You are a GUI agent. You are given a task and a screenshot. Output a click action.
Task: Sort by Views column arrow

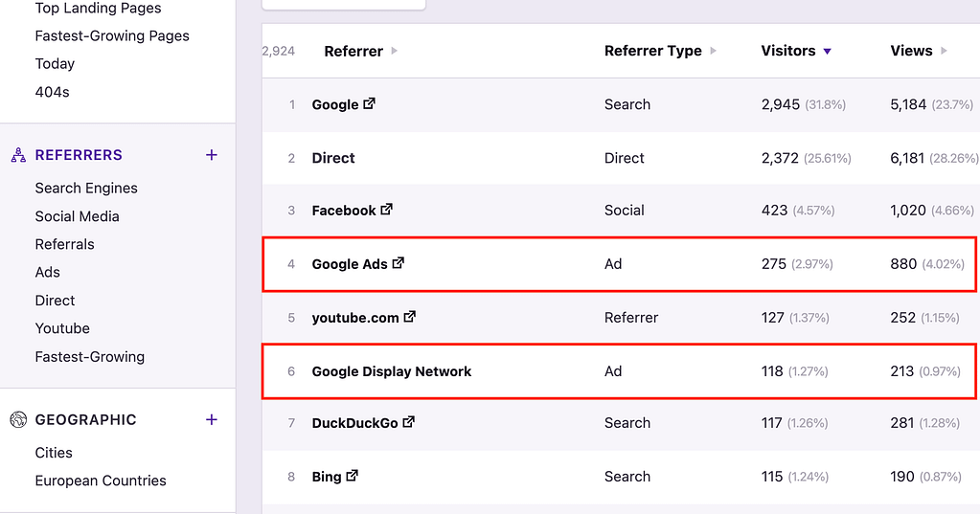pyautogui.click(x=945, y=52)
